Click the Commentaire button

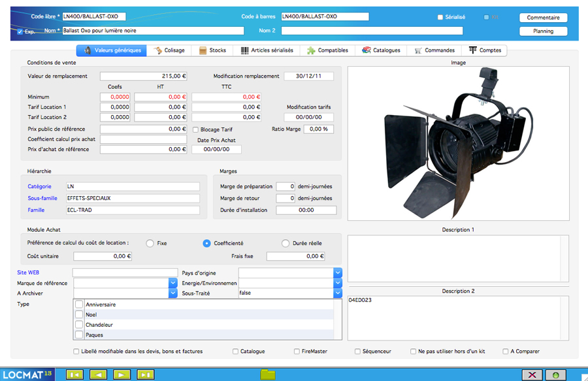point(543,18)
